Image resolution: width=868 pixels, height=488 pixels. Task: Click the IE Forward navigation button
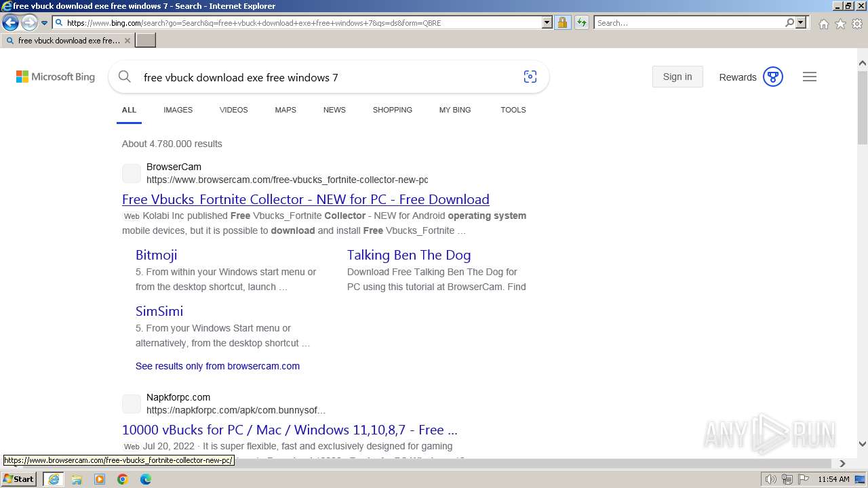(x=28, y=22)
